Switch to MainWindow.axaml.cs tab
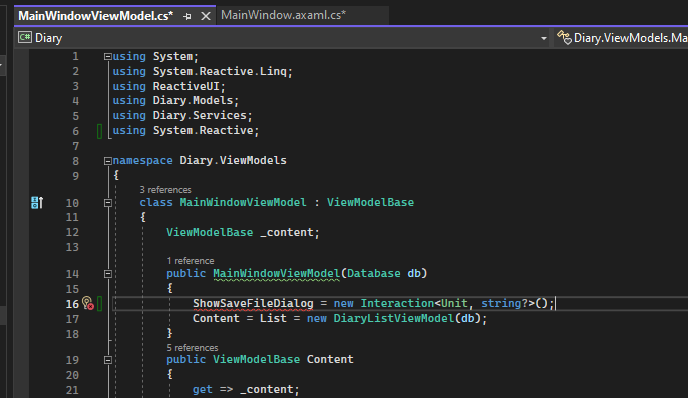688x398 pixels. 283,15
